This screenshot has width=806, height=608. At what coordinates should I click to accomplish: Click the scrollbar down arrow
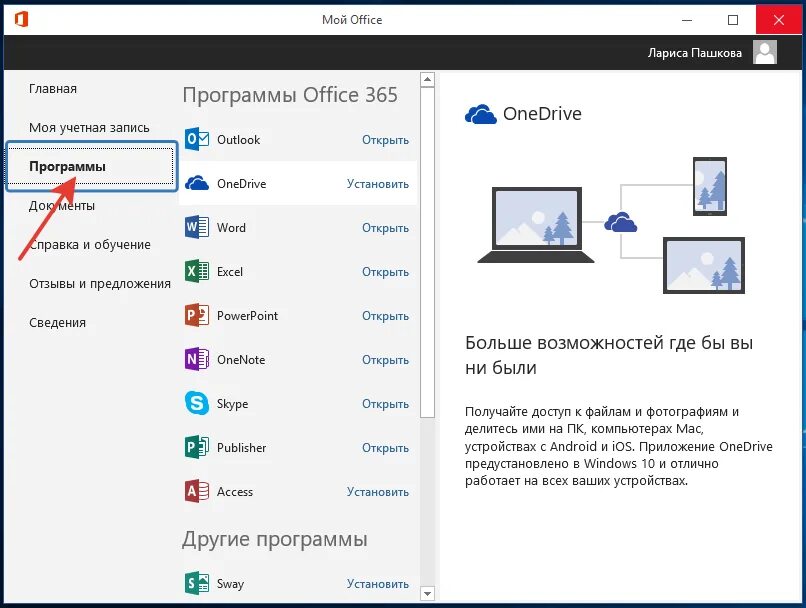click(x=427, y=594)
